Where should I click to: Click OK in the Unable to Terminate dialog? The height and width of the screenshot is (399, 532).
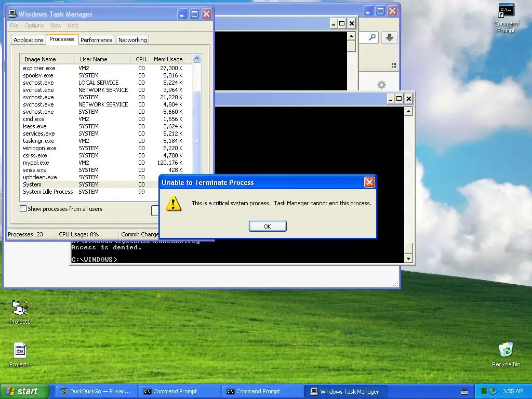click(x=268, y=227)
